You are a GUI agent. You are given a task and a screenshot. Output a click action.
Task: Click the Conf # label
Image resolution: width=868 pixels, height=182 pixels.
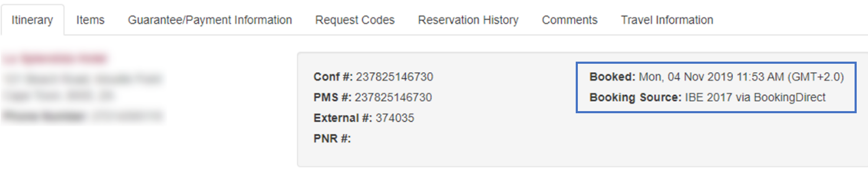(333, 77)
